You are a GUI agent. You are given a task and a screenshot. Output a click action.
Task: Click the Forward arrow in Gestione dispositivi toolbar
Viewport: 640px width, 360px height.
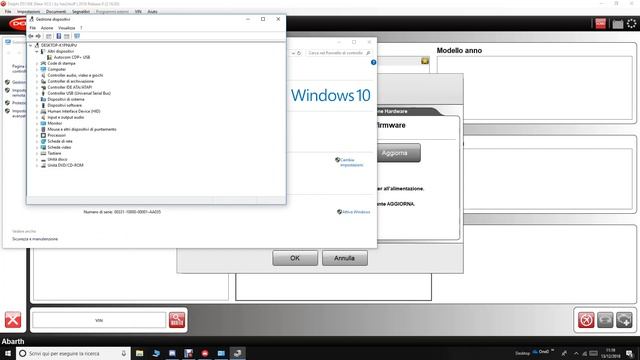click(38, 36)
